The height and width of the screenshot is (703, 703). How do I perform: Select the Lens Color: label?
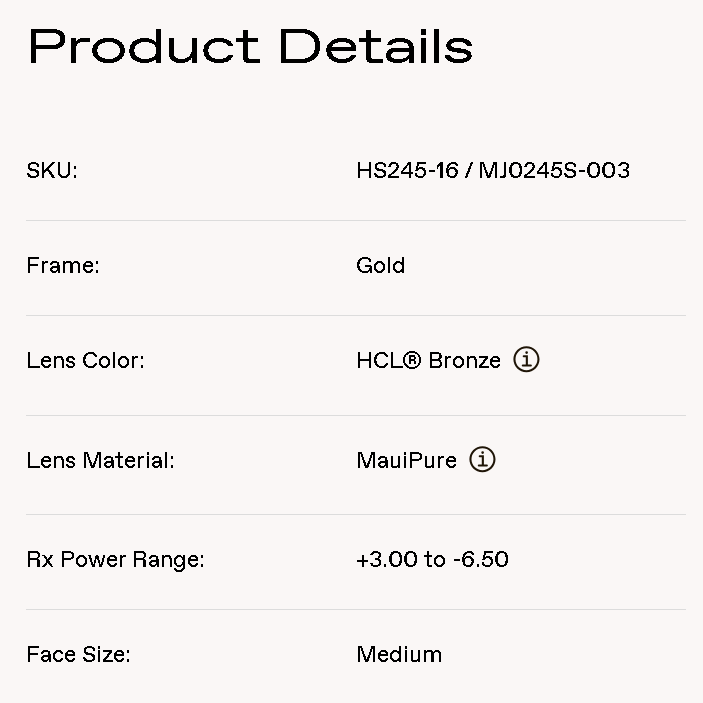click(x=85, y=361)
